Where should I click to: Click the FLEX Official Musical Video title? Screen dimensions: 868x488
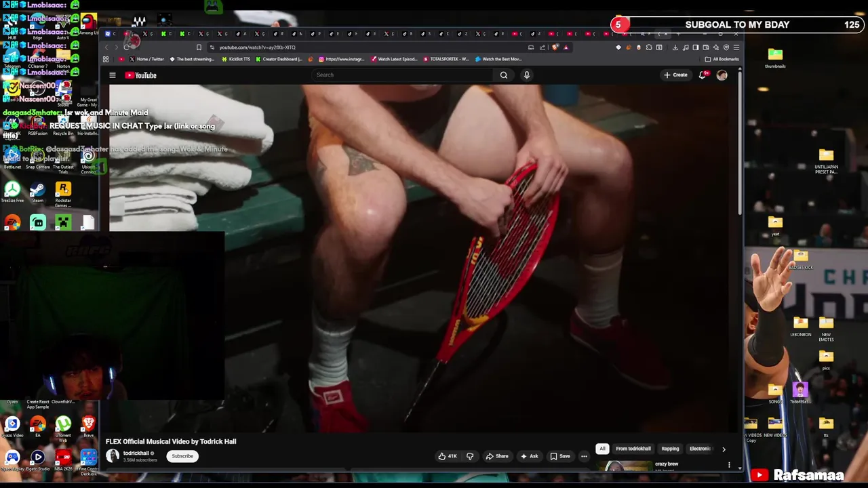click(171, 441)
